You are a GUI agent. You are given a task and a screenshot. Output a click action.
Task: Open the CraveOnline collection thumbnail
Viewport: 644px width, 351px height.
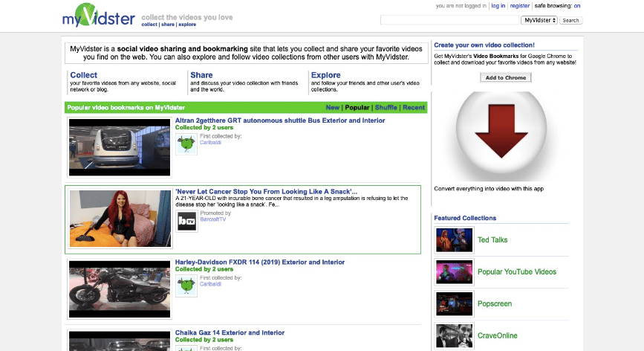[x=454, y=336]
